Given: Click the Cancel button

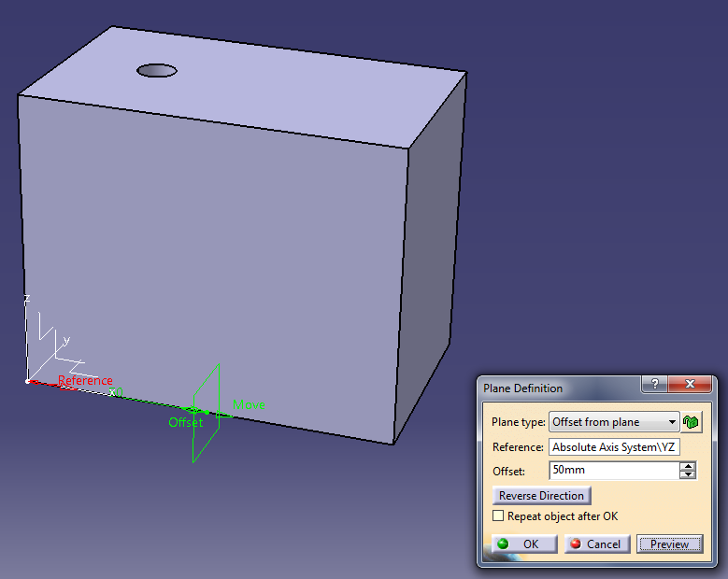Looking at the screenshot, I should click(595, 544).
